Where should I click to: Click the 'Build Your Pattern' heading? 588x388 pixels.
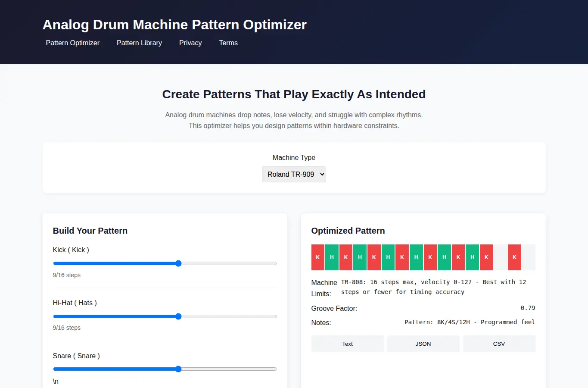click(90, 231)
